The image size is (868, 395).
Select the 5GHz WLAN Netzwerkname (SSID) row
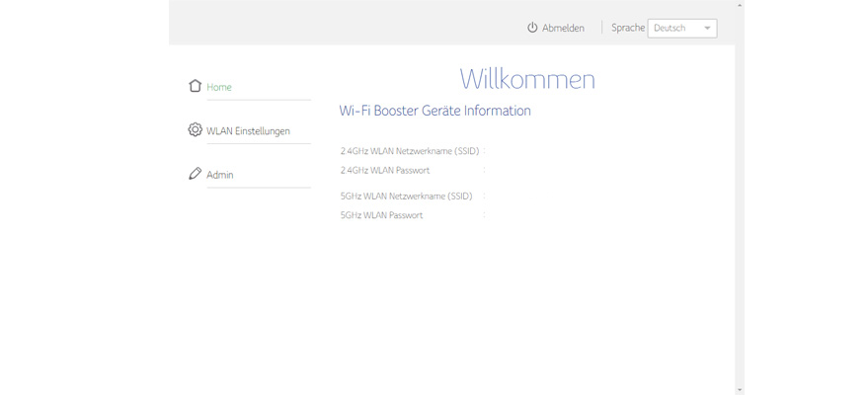click(x=406, y=196)
